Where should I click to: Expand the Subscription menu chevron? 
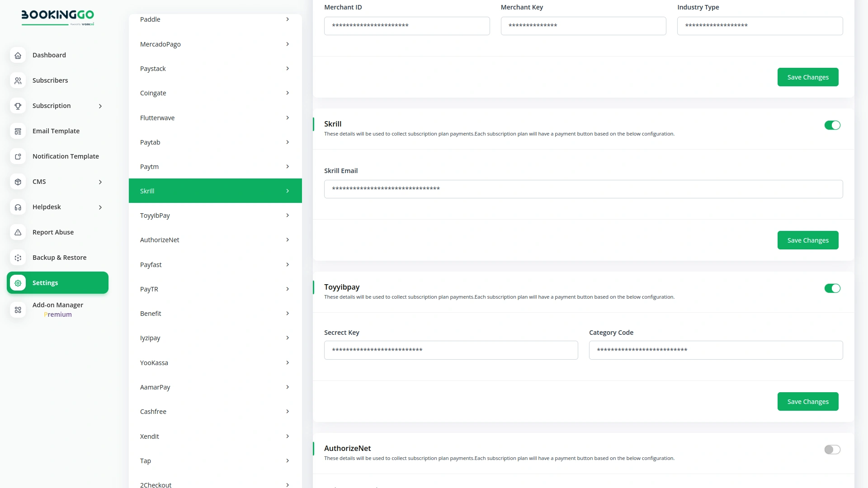click(100, 106)
